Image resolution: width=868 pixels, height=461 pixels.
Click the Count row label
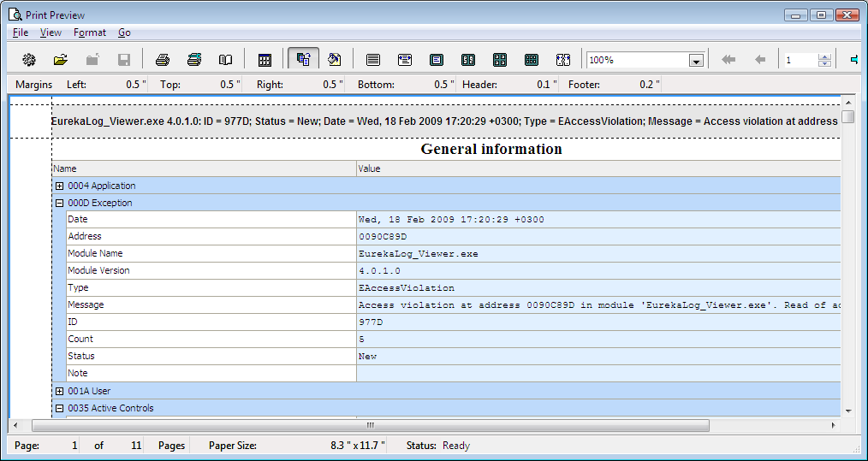click(80, 339)
